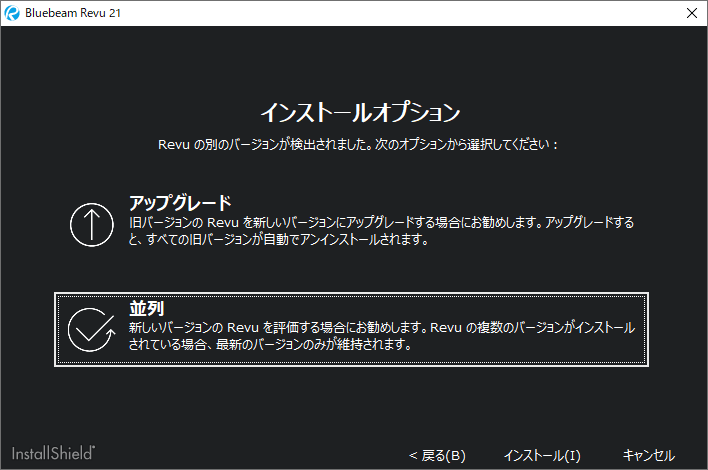Click the upgrade description text starting 旧バージョンの Revu
The width and height of the screenshot is (708, 470).
click(x=382, y=231)
